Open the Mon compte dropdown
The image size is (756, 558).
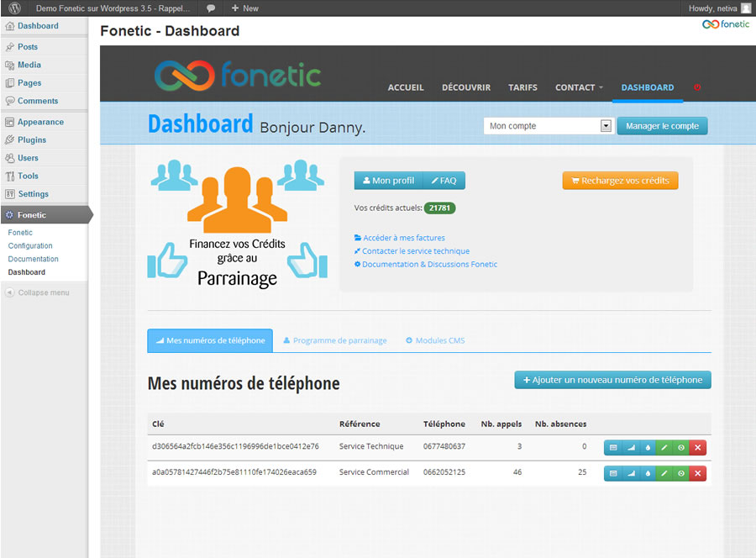click(549, 126)
